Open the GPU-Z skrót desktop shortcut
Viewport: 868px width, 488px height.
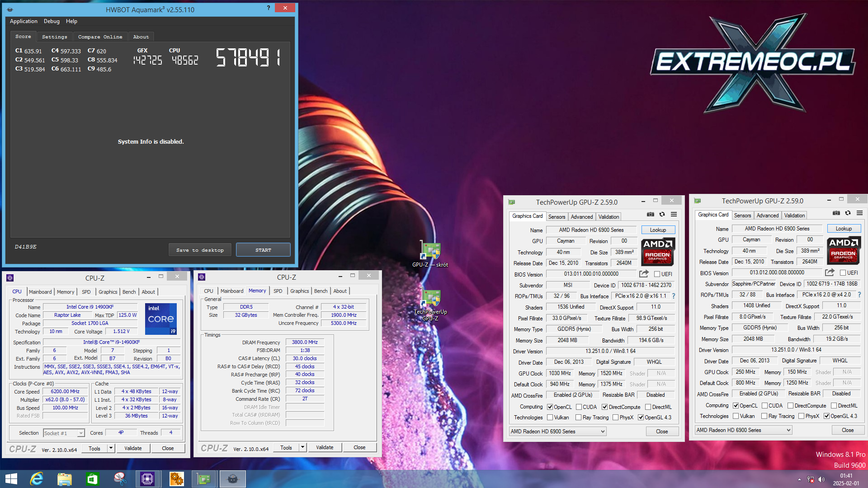(430, 254)
